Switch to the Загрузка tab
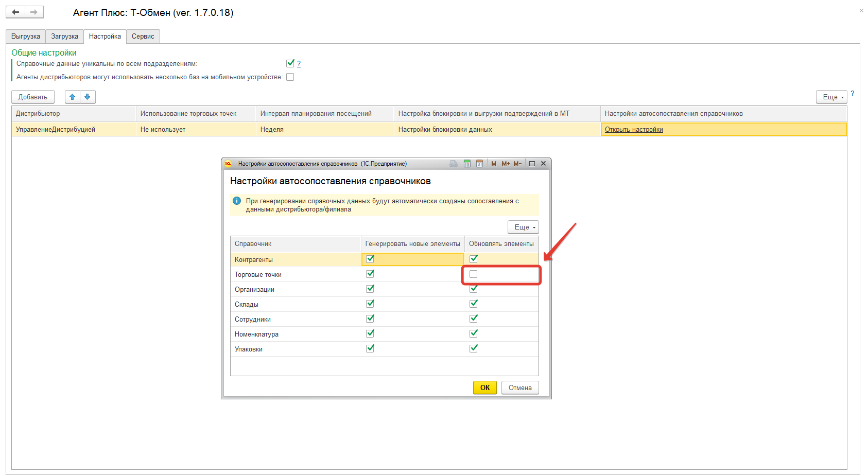 tap(65, 37)
